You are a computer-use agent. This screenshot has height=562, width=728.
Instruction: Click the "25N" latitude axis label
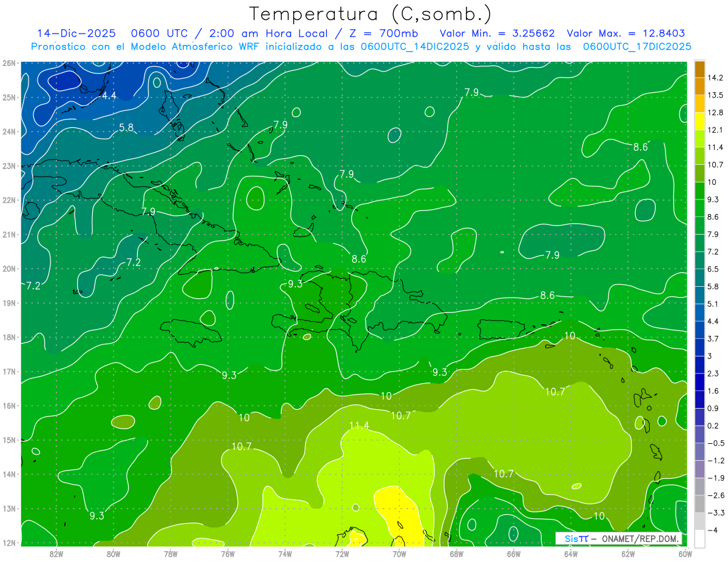(x=9, y=97)
